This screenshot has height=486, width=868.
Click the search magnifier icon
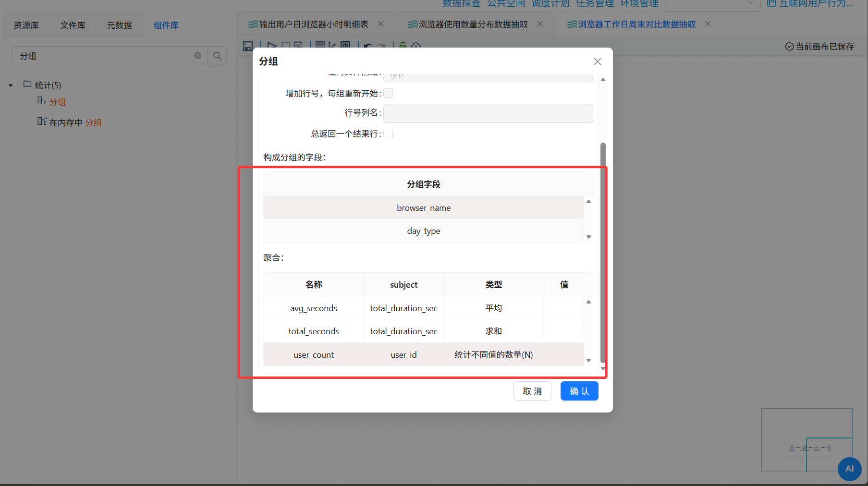point(217,56)
